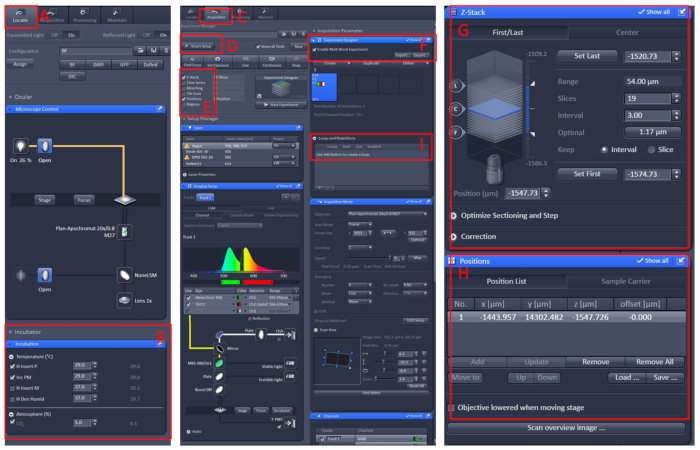Open the Sample Carrier tab in Positions

(625, 281)
